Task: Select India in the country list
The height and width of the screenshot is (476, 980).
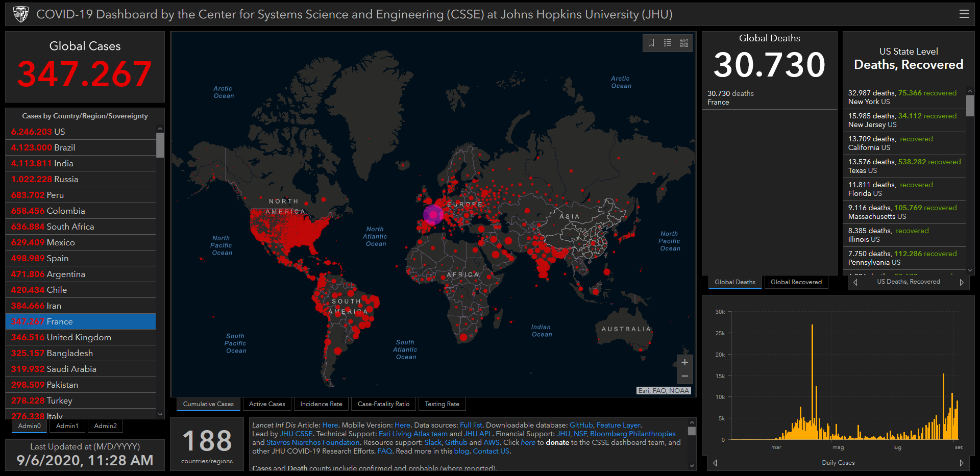Action: point(81,163)
